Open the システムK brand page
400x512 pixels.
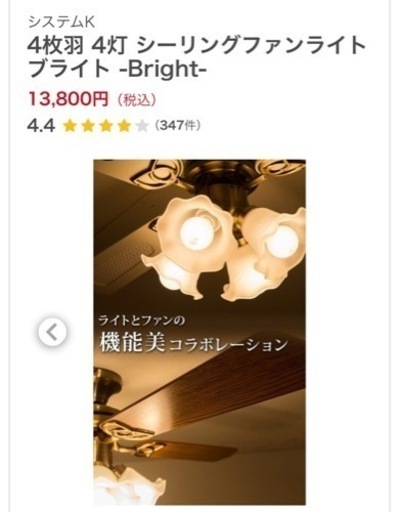(62, 23)
